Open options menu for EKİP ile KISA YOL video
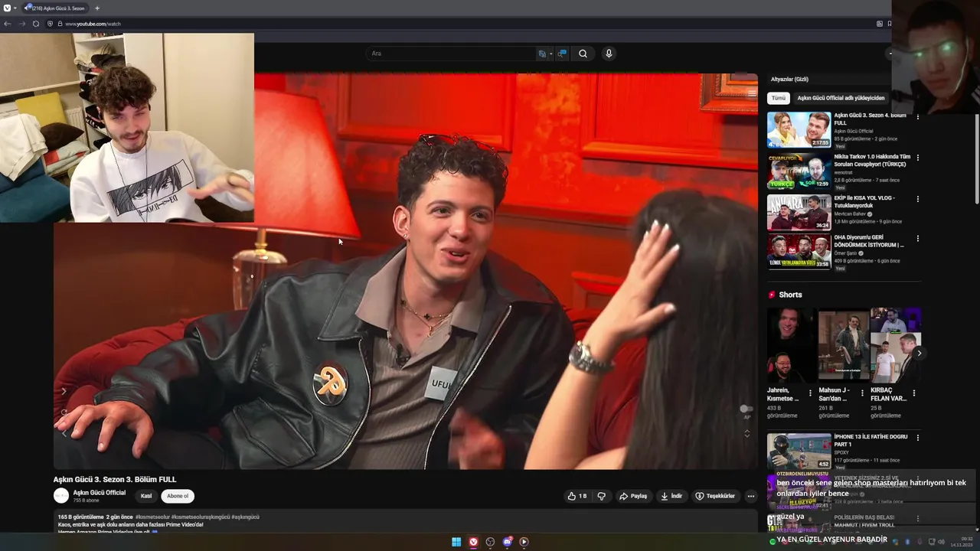Image resolution: width=980 pixels, height=551 pixels. point(918,199)
